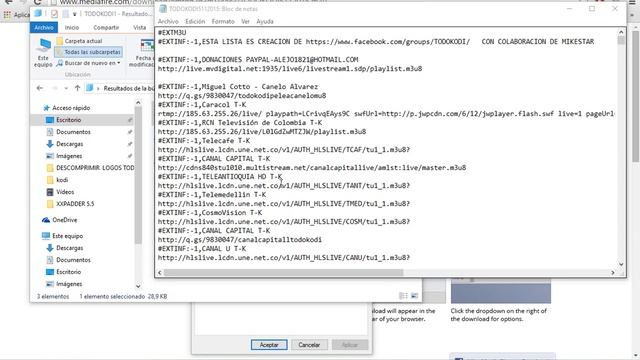Open Notepad Ver menu

(245, 21)
